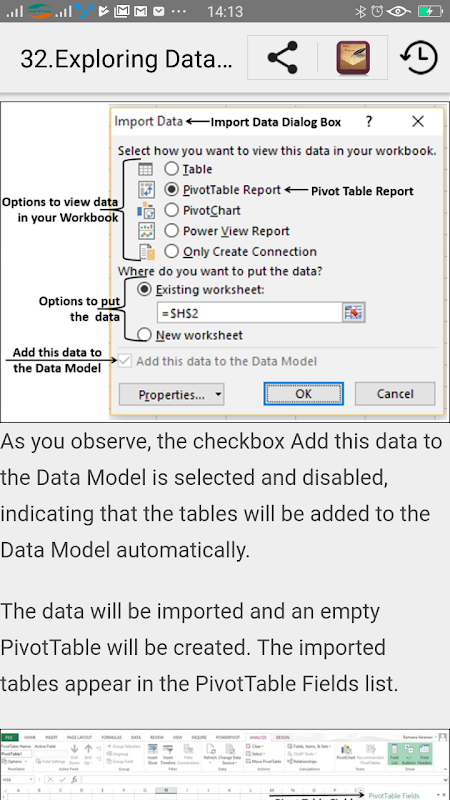This screenshot has height=800, width=450.
Task: Click the dialog help question mark
Action: 369,121
